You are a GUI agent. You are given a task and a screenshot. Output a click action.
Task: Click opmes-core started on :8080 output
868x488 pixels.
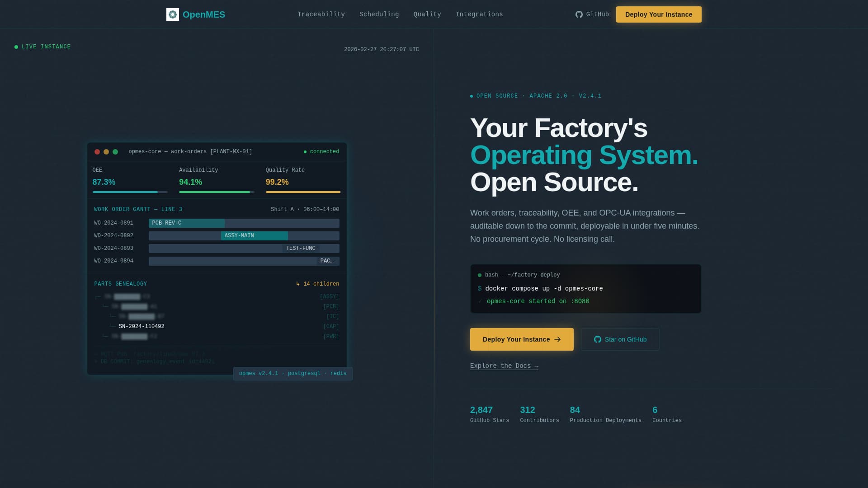538,301
